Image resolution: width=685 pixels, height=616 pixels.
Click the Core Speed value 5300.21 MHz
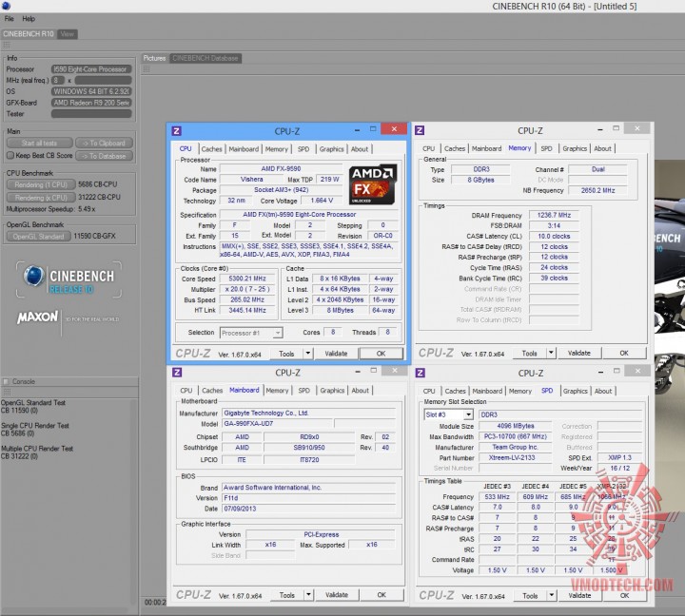point(246,279)
